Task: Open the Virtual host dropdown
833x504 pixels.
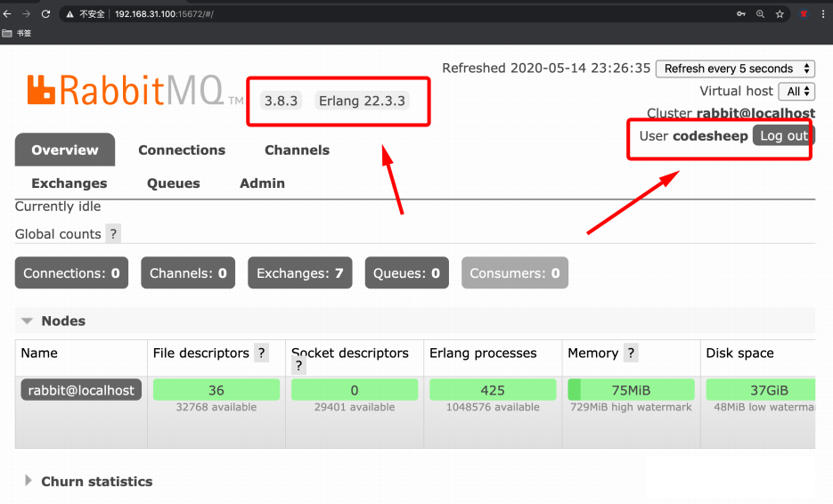Action: coord(796,92)
